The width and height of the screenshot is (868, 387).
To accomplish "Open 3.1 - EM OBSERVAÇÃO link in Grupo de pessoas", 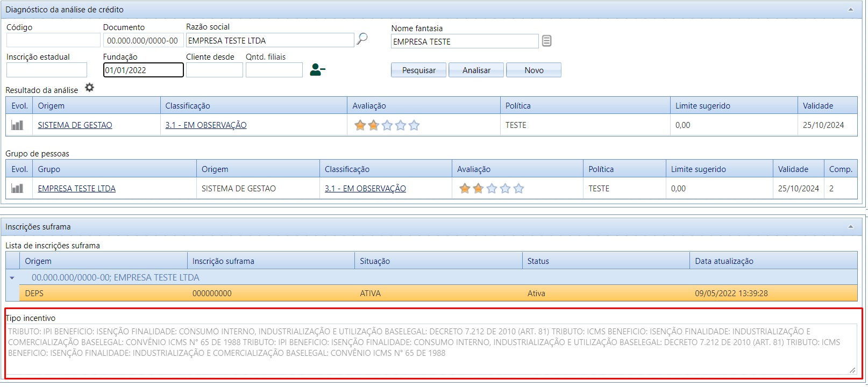I will (365, 189).
